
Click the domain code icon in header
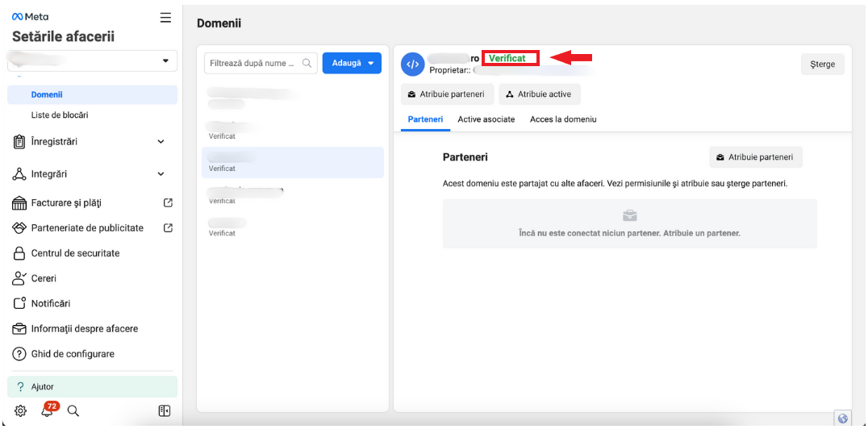click(413, 64)
